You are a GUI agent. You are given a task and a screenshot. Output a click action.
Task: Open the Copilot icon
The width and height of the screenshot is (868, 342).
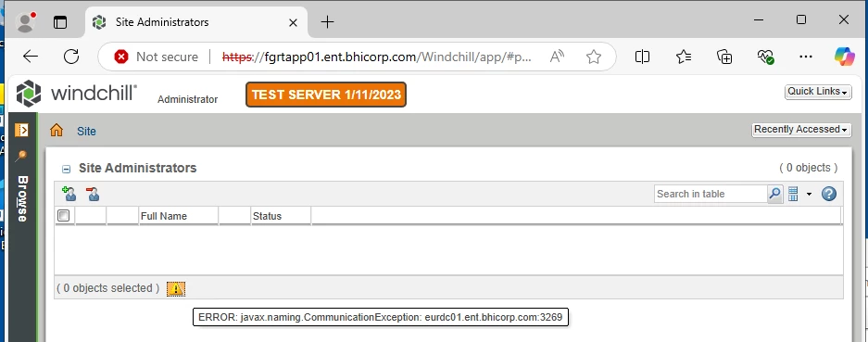(845, 56)
